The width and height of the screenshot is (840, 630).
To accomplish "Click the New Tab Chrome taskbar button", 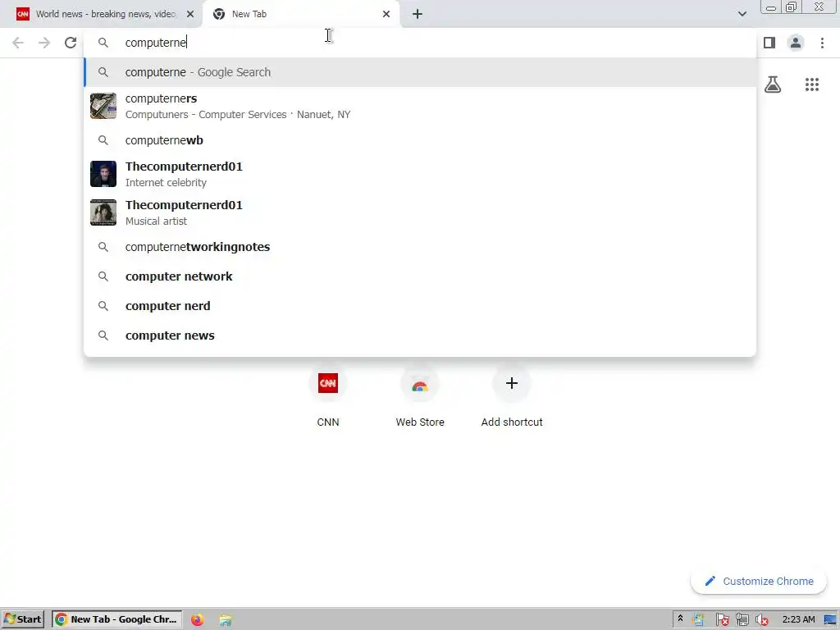I will coord(116,619).
